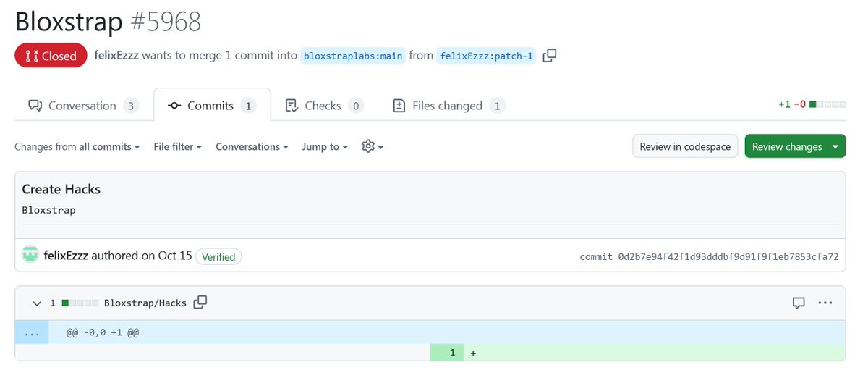This screenshot has height=386, width=868.
Task: Open the base branch bloxstraplabs:main link
Action: point(353,56)
